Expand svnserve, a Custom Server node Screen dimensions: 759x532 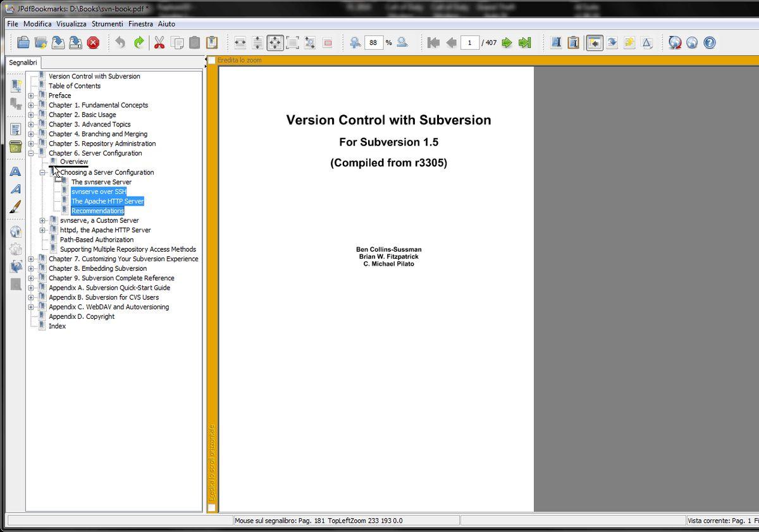click(42, 221)
